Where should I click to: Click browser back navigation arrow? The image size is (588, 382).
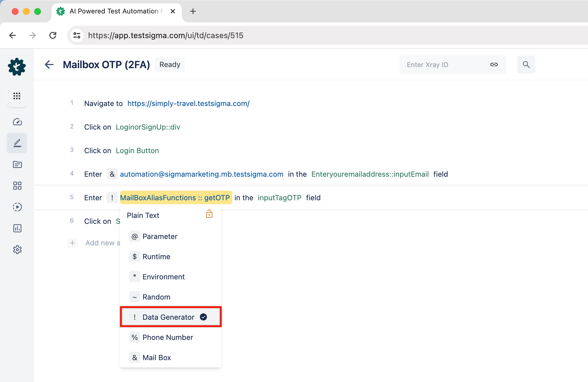point(12,35)
